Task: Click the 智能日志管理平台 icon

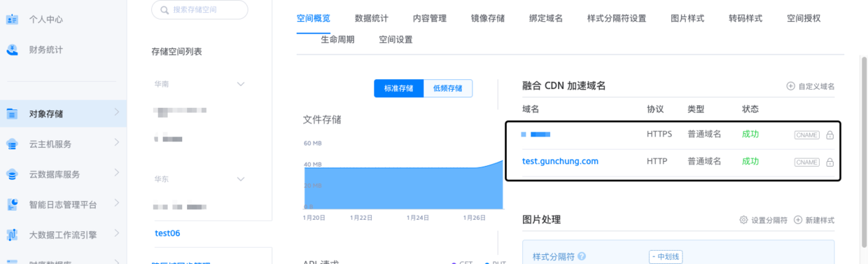Action: click(12, 204)
